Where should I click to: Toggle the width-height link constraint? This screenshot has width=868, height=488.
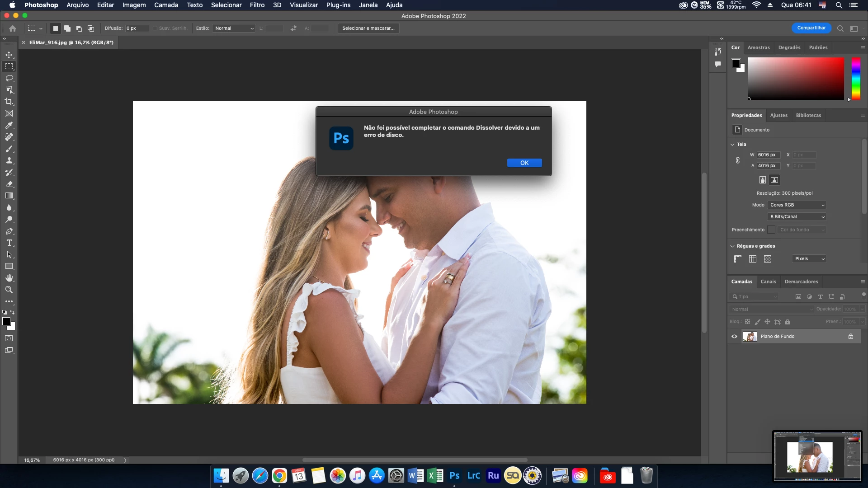point(738,160)
